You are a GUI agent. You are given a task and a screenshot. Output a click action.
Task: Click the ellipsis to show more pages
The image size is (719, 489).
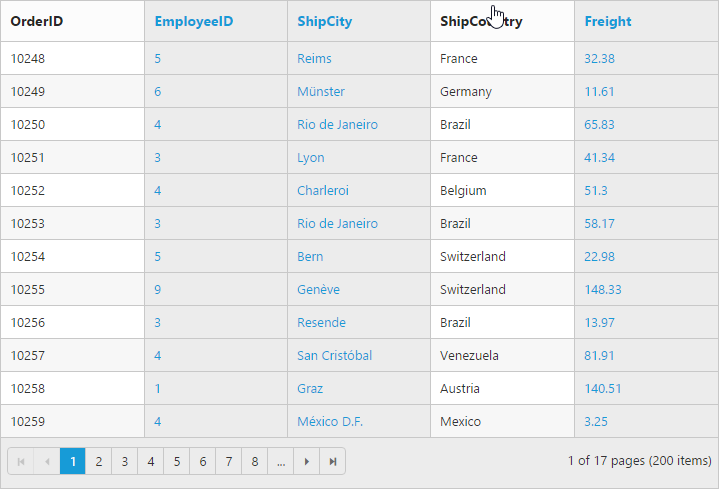coord(281,461)
